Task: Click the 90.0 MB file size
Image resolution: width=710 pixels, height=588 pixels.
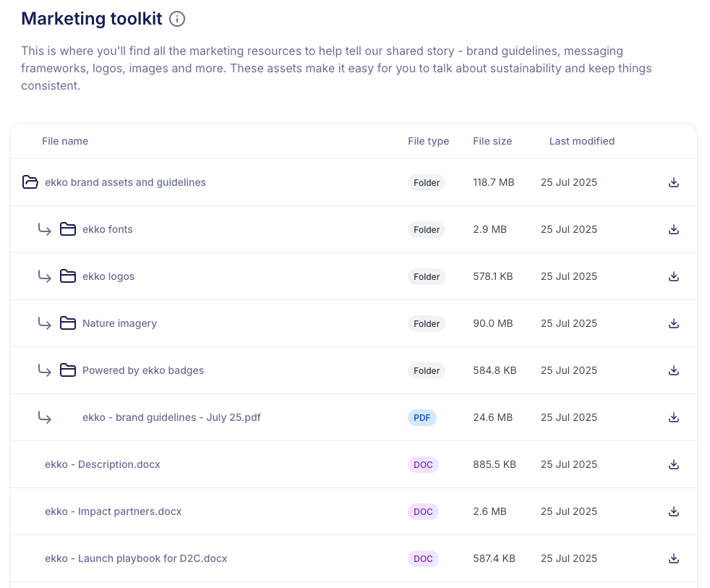Action: (x=493, y=323)
